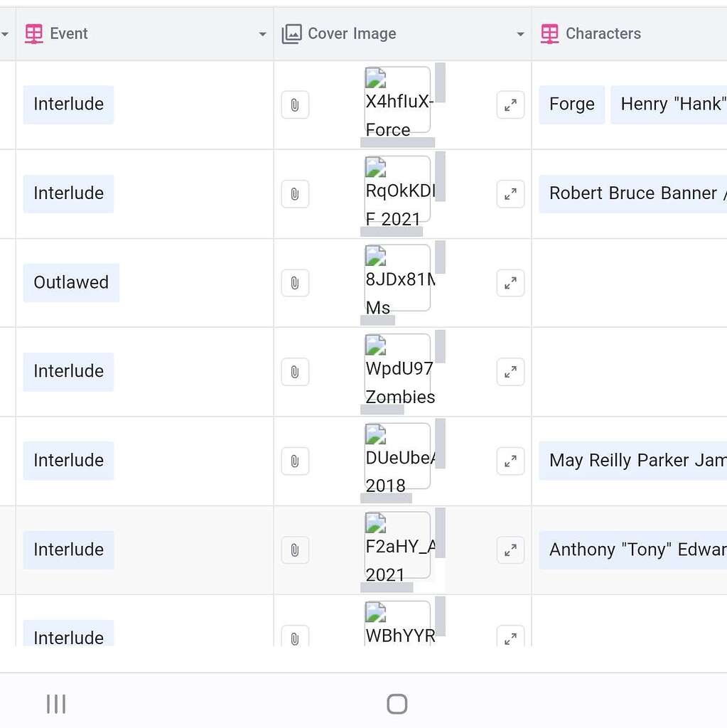Click the Event column header label

(x=69, y=33)
